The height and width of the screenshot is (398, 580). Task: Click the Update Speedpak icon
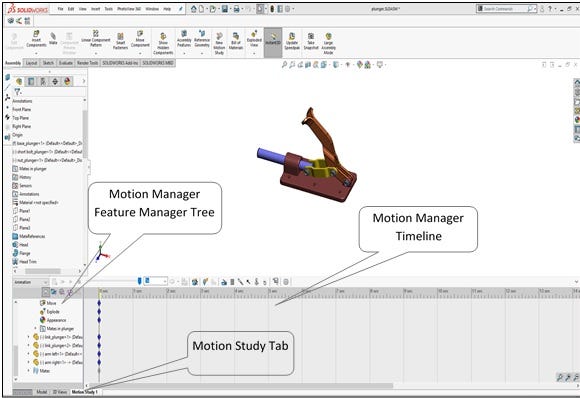point(292,41)
